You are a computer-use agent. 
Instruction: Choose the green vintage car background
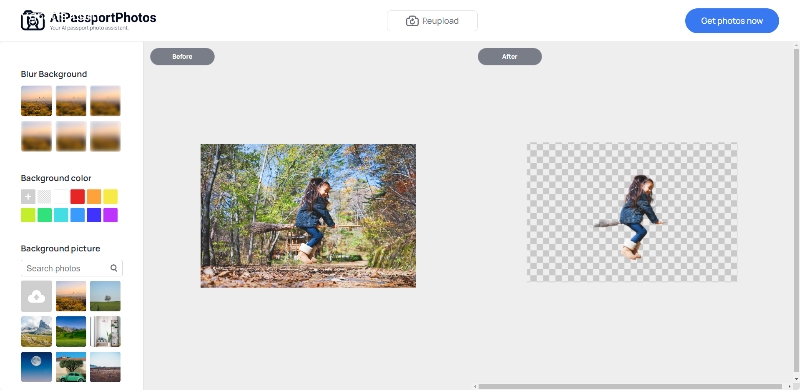point(71,367)
